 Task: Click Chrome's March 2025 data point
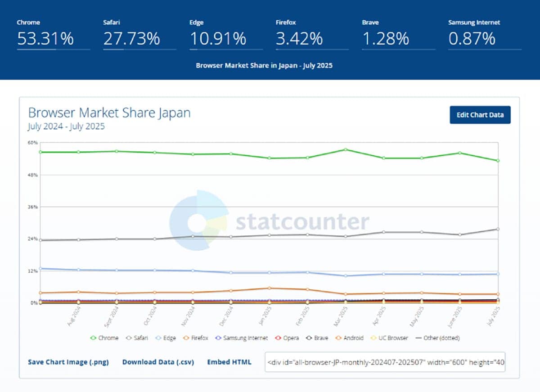[346, 149]
